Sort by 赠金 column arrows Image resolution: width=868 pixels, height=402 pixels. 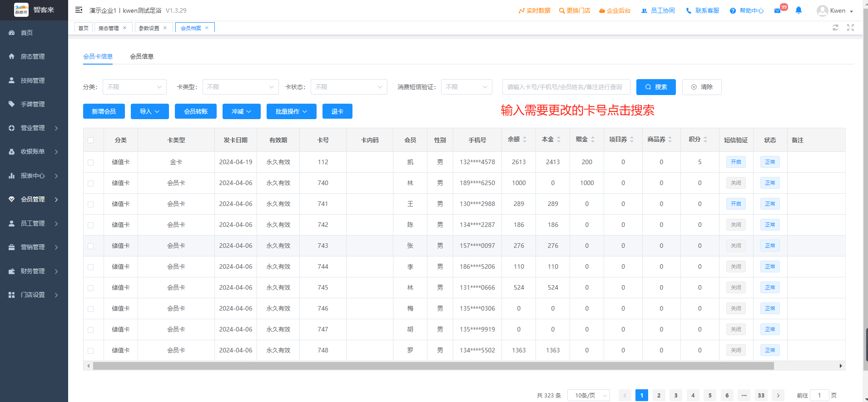[x=593, y=140]
